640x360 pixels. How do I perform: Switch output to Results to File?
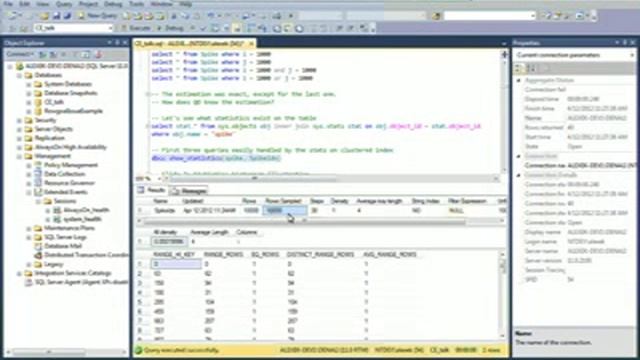300,28
